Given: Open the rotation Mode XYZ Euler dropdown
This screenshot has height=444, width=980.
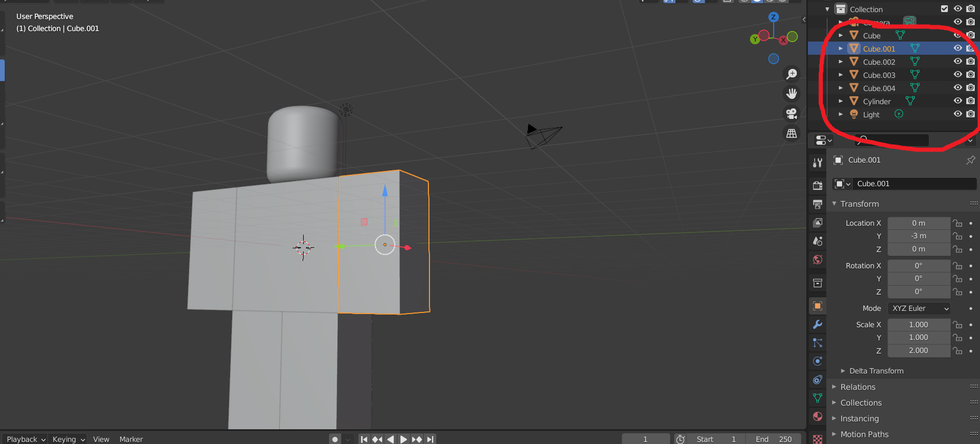Looking at the screenshot, I should point(919,308).
